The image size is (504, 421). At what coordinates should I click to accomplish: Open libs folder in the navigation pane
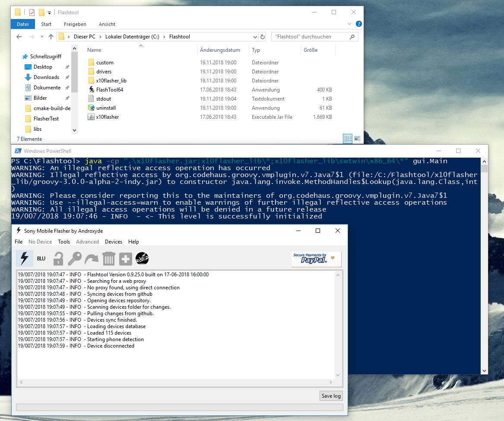point(38,129)
